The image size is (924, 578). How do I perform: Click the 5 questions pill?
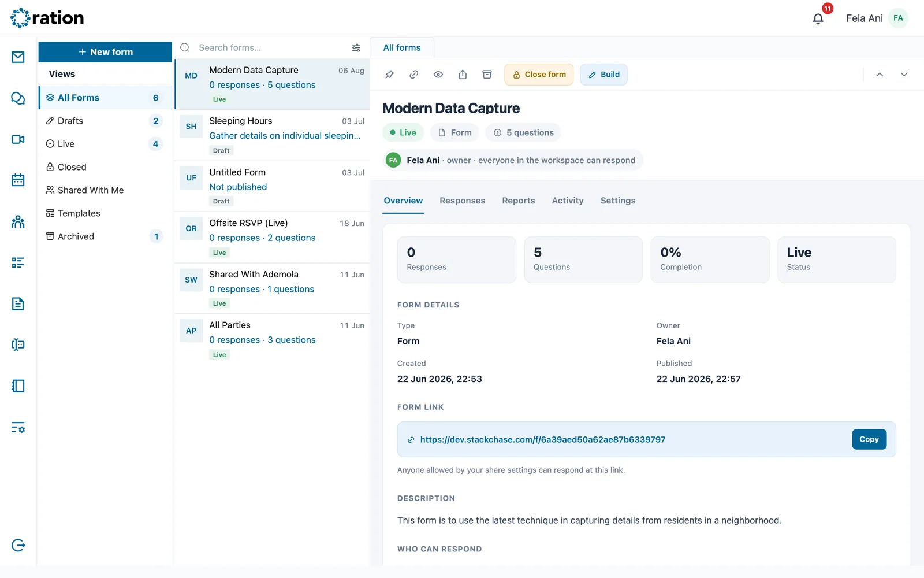click(523, 132)
